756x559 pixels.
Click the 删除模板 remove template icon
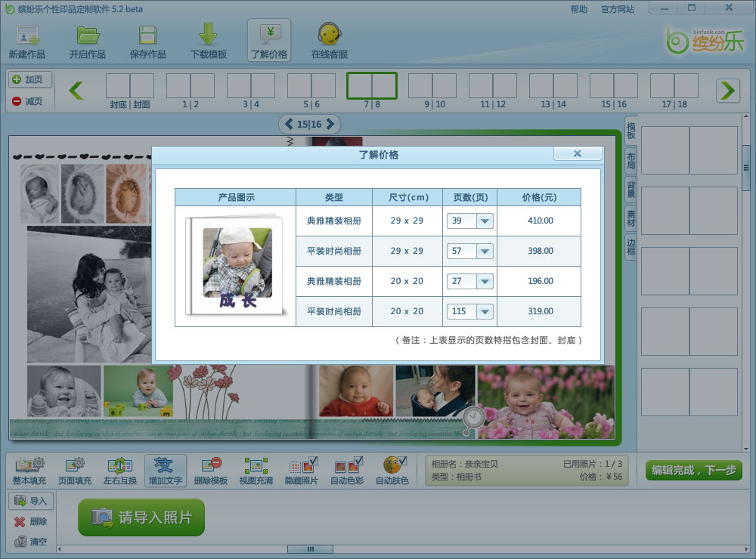coord(209,469)
